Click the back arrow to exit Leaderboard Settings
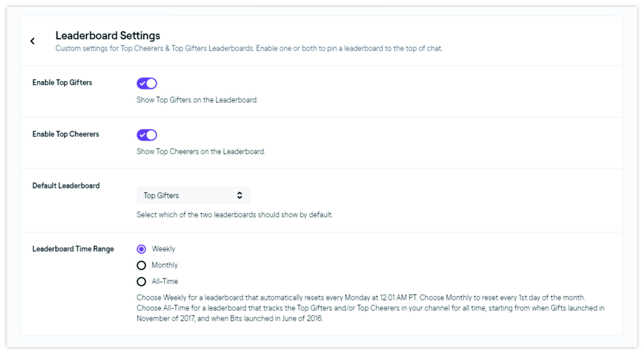Image resolution: width=644 pixels, height=354 pixels. coord(32,41)
